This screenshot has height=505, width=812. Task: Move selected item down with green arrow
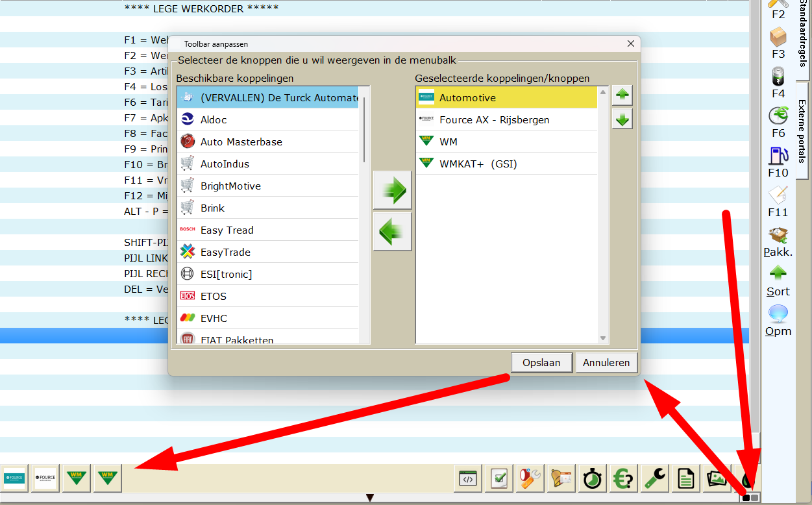coord(621,119)
